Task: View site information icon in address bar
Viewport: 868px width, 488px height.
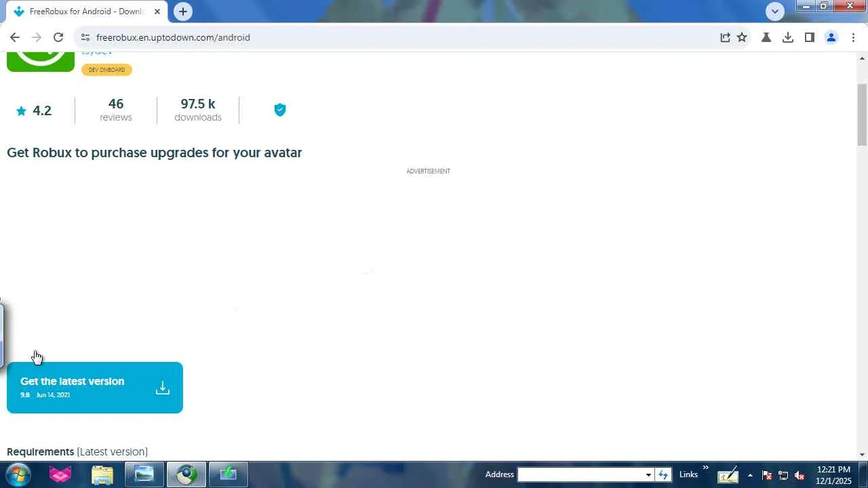Action: 85,37
